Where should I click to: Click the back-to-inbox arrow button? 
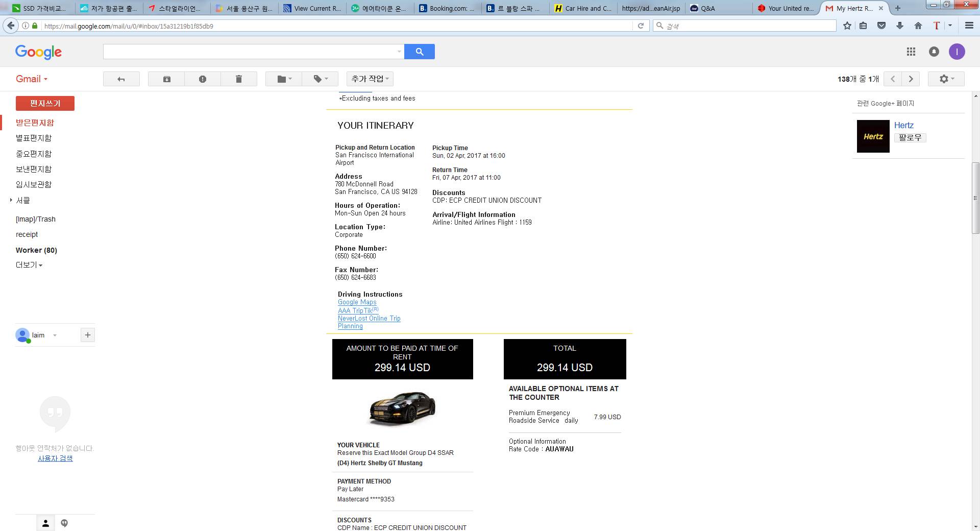click(x=121, y=79)
